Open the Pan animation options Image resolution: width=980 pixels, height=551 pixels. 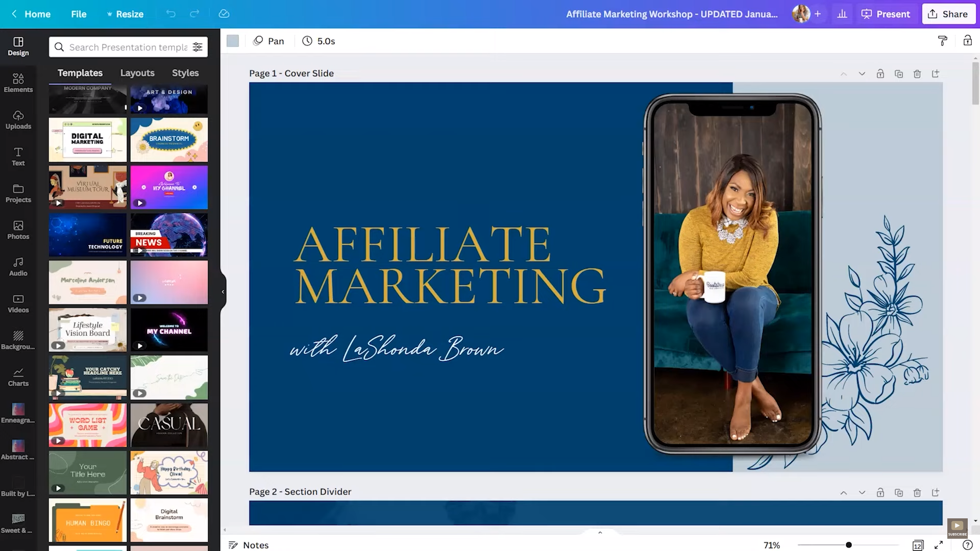click(269, 41)
